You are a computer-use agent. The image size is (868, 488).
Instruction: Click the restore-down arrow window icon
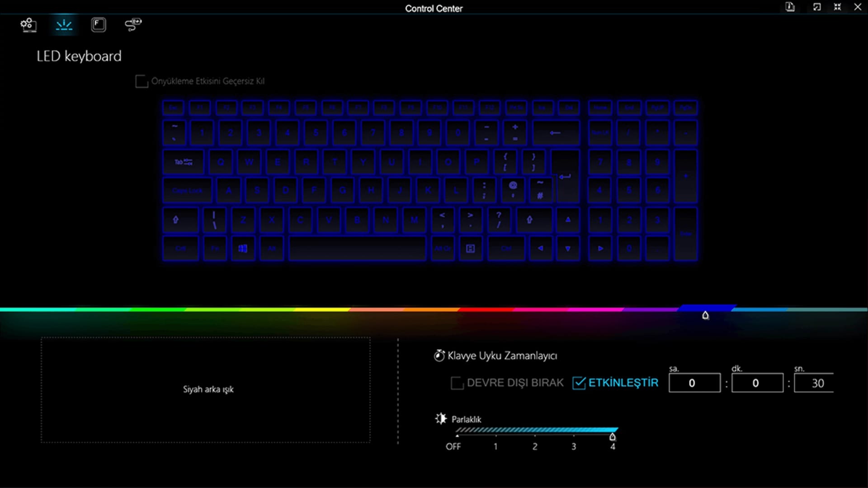tap(816, 7)
